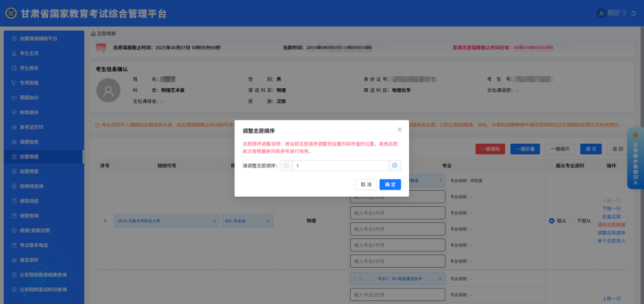This screenshot has width=644, height=304.
Task: Click the 一键折叠 button
Action: [x=525, y=149]
